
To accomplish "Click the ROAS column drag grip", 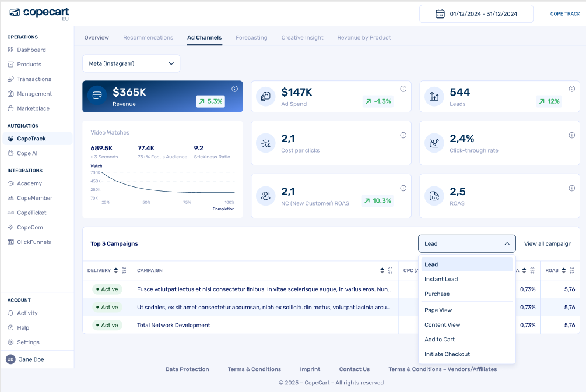I will click(572, 270).
